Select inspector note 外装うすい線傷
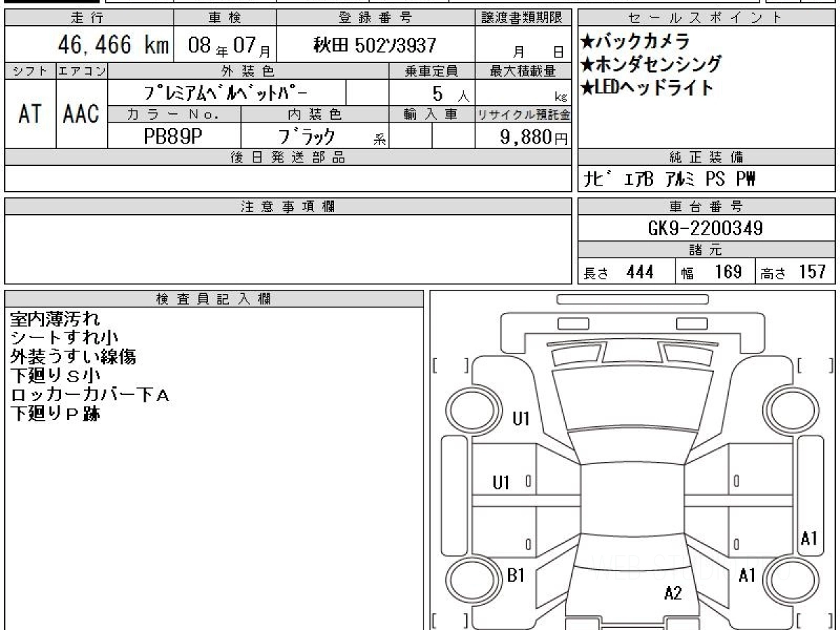 tap(73, 357)
